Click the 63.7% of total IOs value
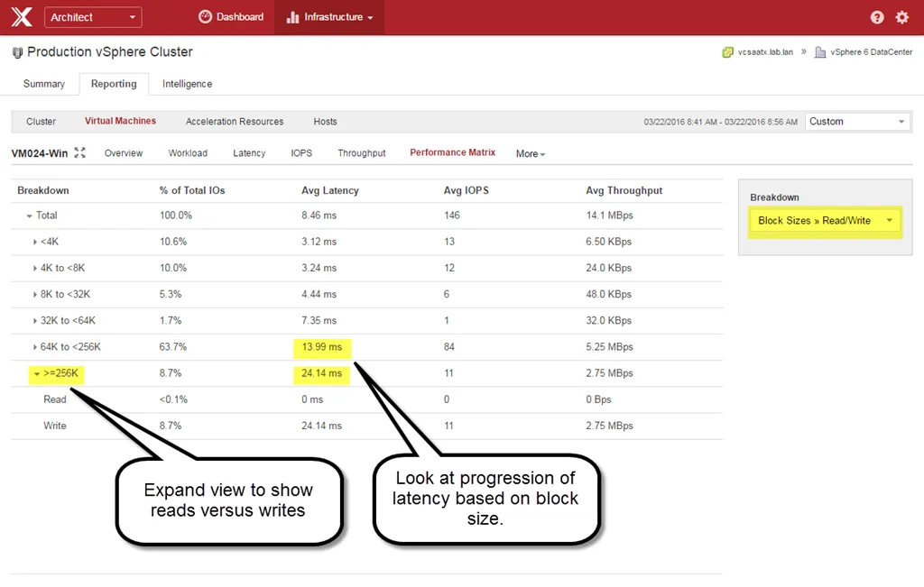Viewport: 924px width, 587px height. tap(172, 347)
